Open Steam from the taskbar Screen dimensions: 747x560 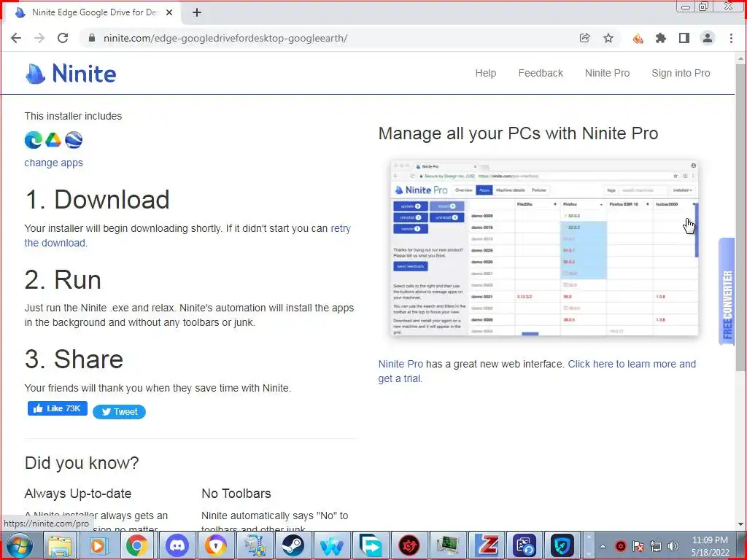click(293, 545)
